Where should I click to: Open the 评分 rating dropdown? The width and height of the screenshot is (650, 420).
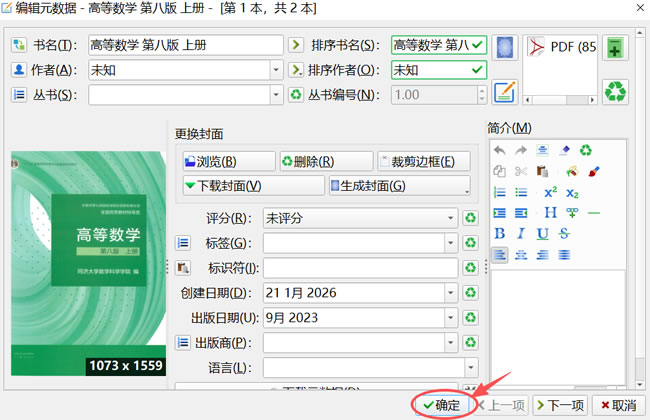(x=450, y=218)
